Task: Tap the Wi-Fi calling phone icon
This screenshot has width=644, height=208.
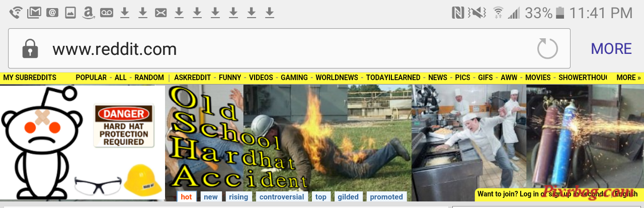Action: (x=16, y=13)
